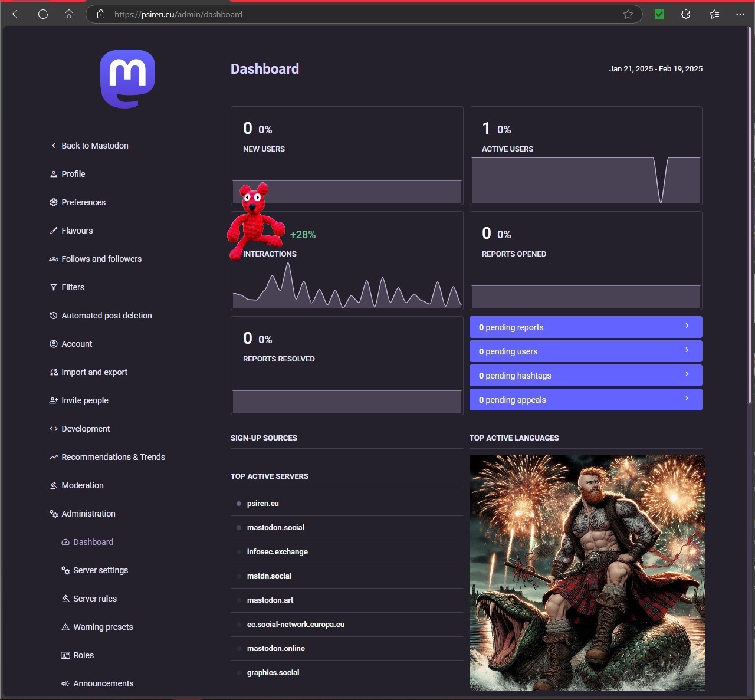Click the Filters funnel icon

point(54,287)
